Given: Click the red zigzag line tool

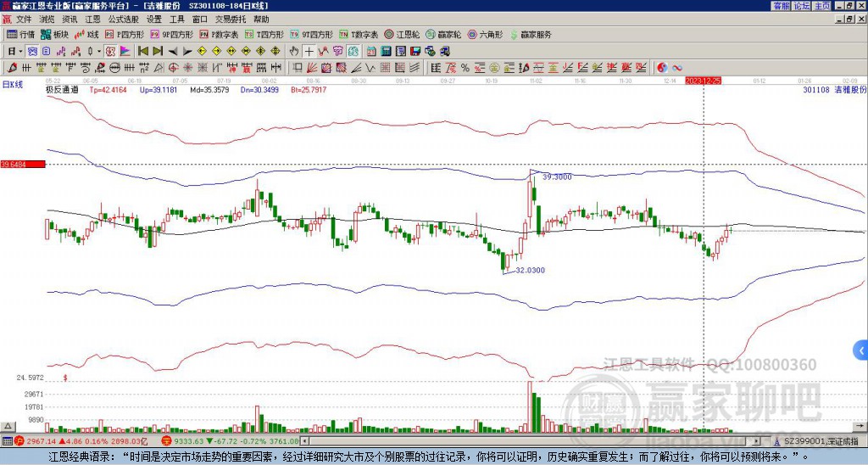Looking at the screenshot, I should pyautogui.click(x=323, y=51).
